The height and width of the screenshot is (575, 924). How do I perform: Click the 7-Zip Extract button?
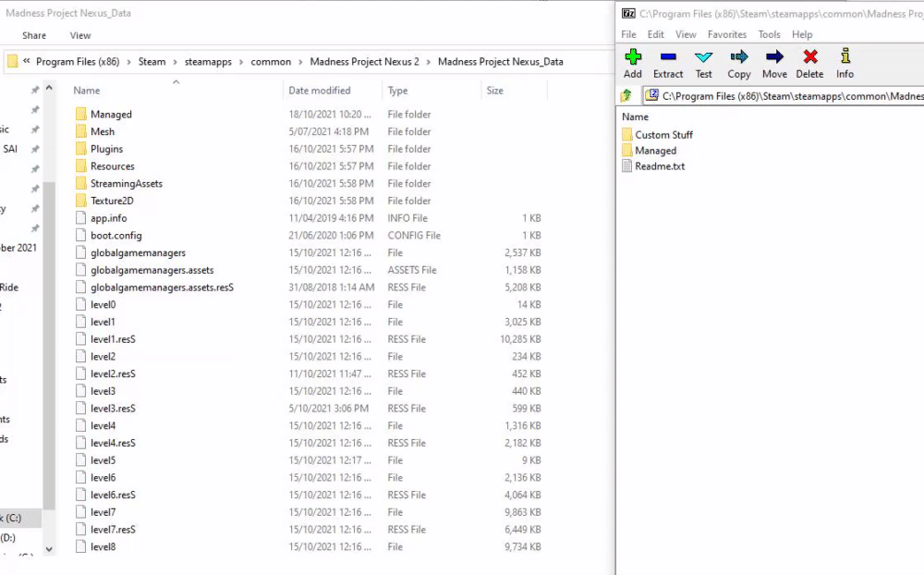click(x=668, y=64)
